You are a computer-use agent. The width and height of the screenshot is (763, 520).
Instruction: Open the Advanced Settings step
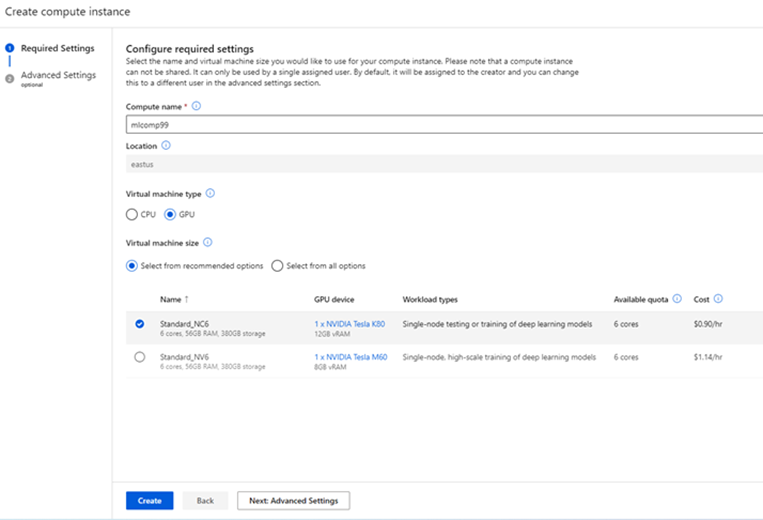point(58,75)
